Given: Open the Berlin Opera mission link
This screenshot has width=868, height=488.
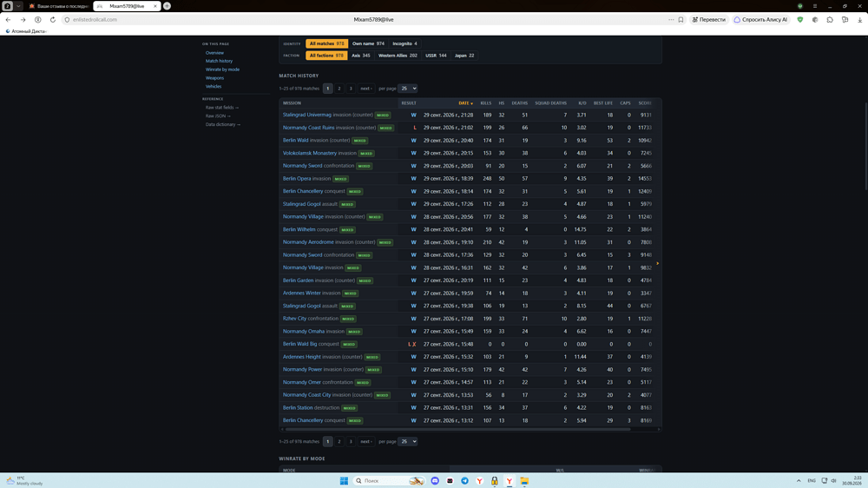Looking at the screenshot, I should [297, 178].
